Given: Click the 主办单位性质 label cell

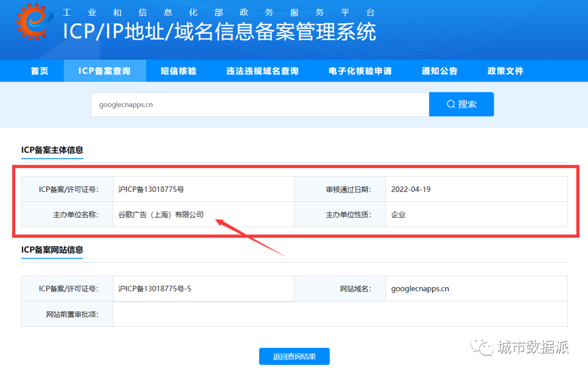Looking at the screenshot, I should (x=340, y=214).
